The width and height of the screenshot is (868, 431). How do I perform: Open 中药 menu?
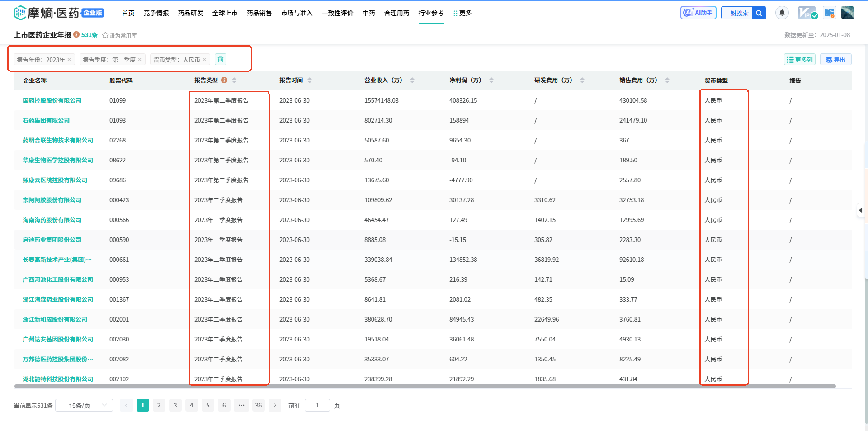(369, 13)
